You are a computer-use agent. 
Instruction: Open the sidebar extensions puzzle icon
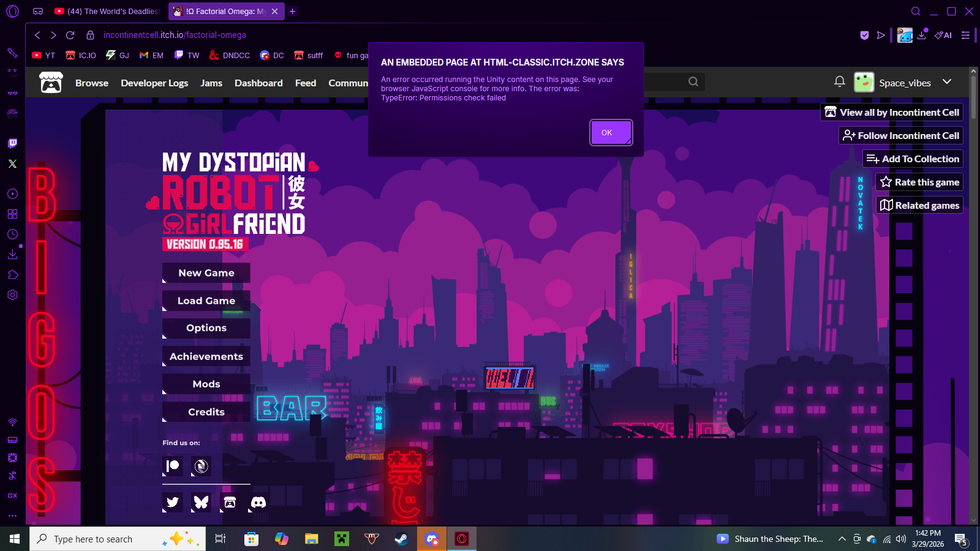tap(12, 274)
